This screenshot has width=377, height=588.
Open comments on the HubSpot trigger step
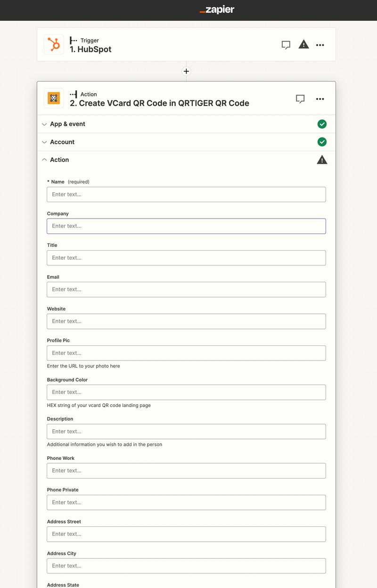click(x=286, y=45)
